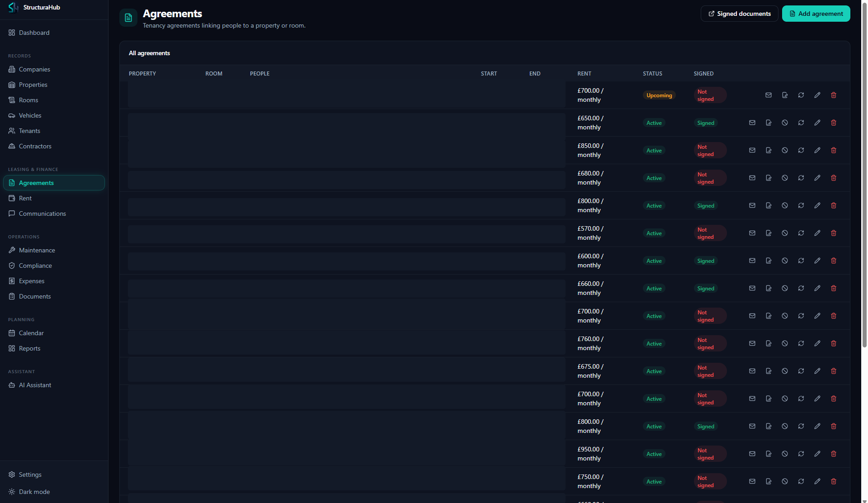
Task: Click trash icon in the Upcoming agreement row
Action: click(834, 95)
